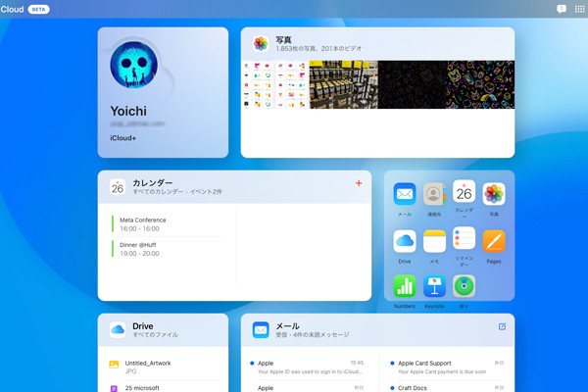Open the Notes app icon

pos(434,241)
